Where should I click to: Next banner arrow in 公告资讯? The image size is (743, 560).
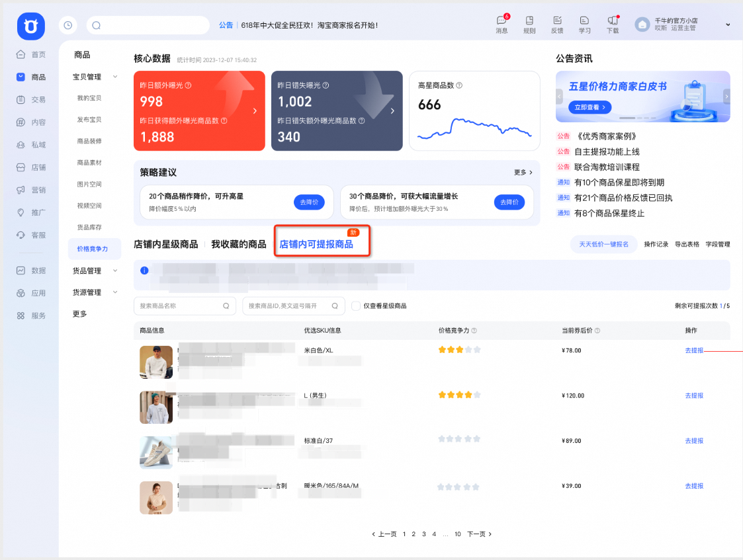726,97
